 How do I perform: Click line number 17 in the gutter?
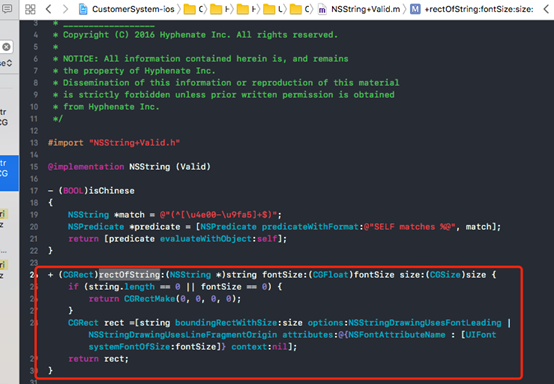click(x=34, y=191)
